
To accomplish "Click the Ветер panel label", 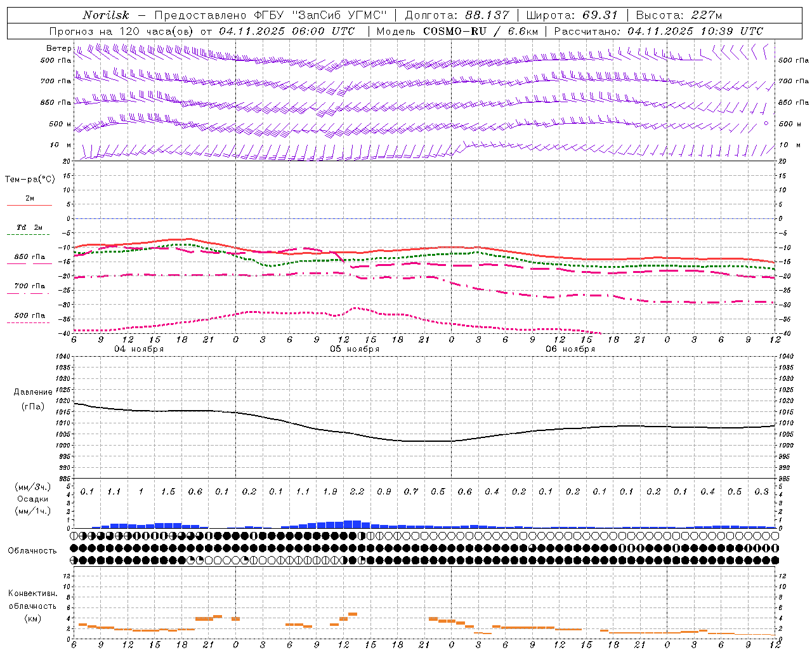I will [58, 48].
